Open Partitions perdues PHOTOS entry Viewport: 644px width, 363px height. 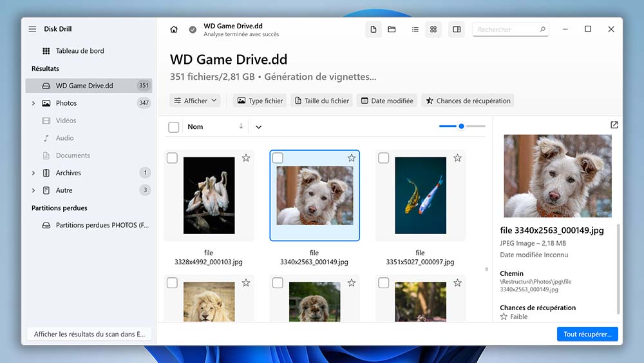click(x=89, y=225)
